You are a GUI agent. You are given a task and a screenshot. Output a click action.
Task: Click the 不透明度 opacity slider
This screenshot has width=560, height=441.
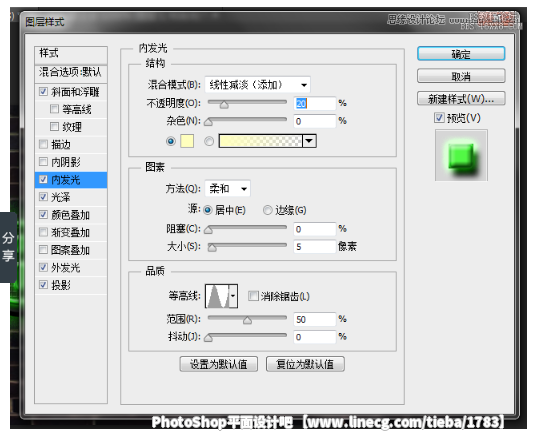247,103
